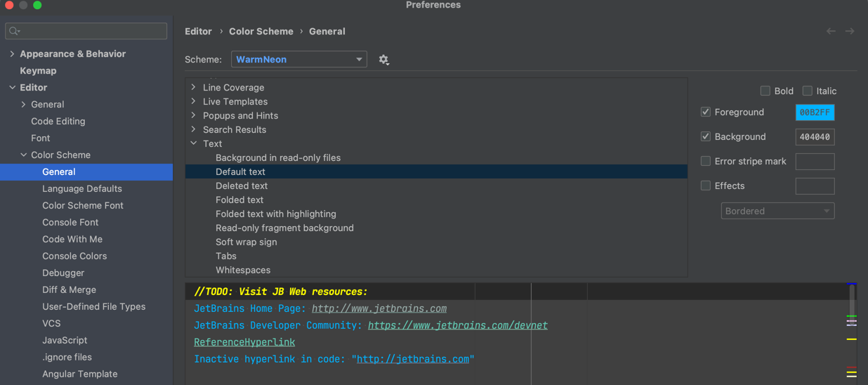Image resolution: width=868 pixels, height=385 pixels.
Task: Select Console Font in sidebar
Action: click(70, 222)
